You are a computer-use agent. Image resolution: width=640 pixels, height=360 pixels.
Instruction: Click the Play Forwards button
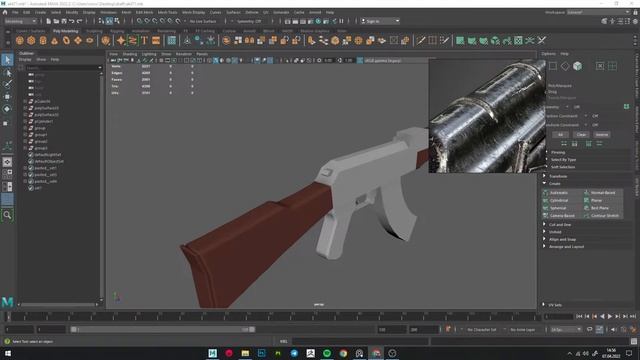coord(610,316)
